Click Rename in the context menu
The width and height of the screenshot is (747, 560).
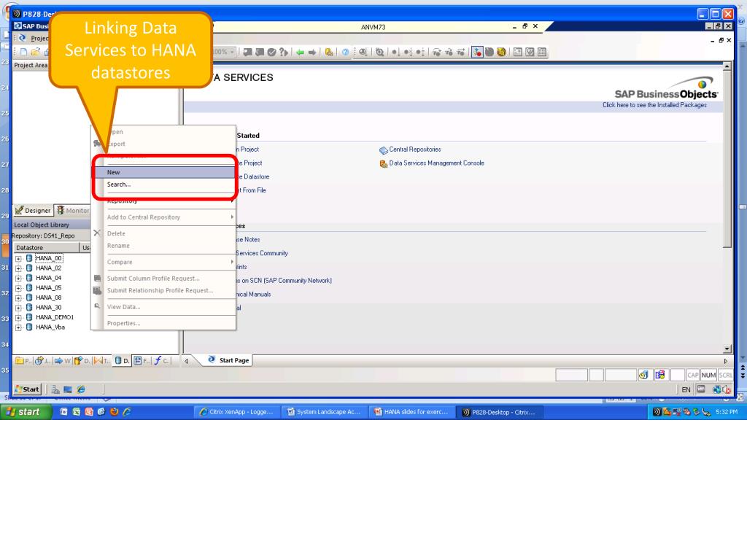coord(164,246)
